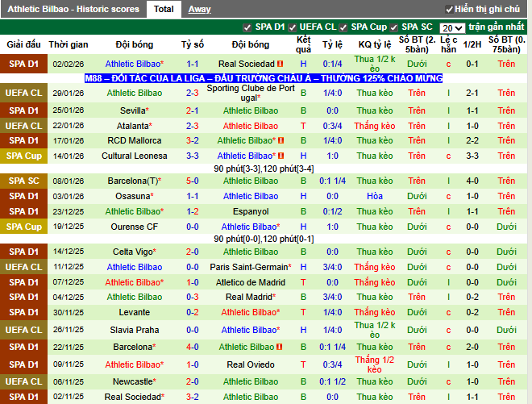Select Slavia Praha team name
Image resolution: width=532 pixels, height=404 pixels.
pyautogui.click(x=135, y=330)
